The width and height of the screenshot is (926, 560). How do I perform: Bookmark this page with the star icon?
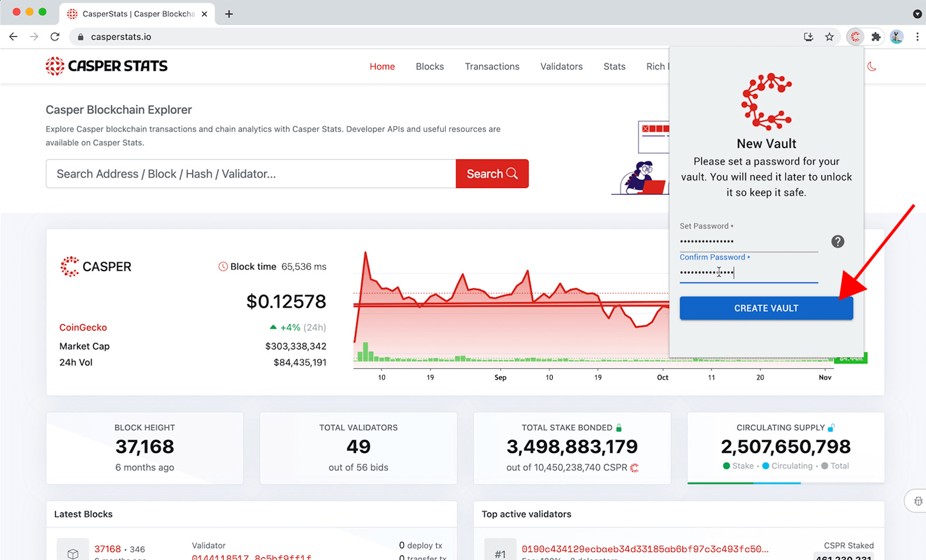coord(829,37)
